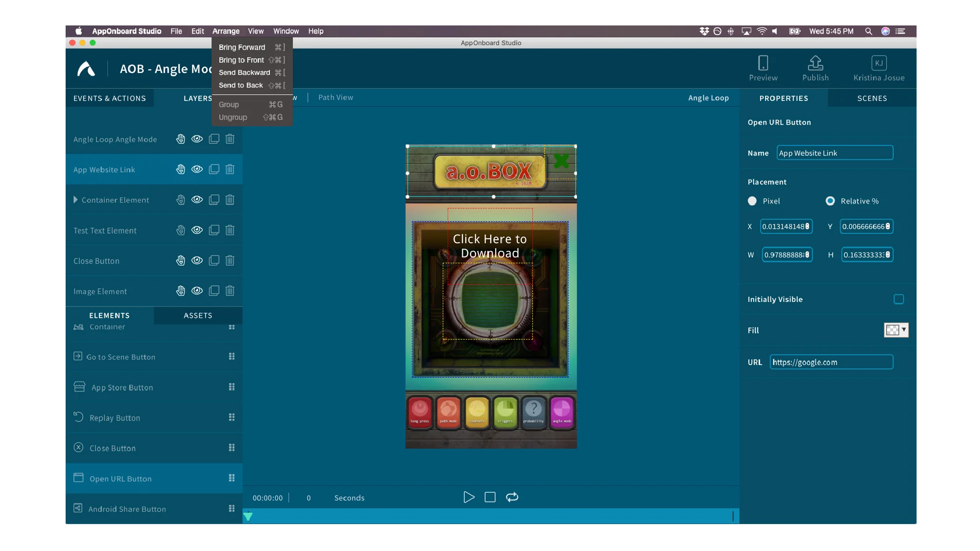Select the Pixel placement radio button
980x551 pixels.
[x=752, y=201]
